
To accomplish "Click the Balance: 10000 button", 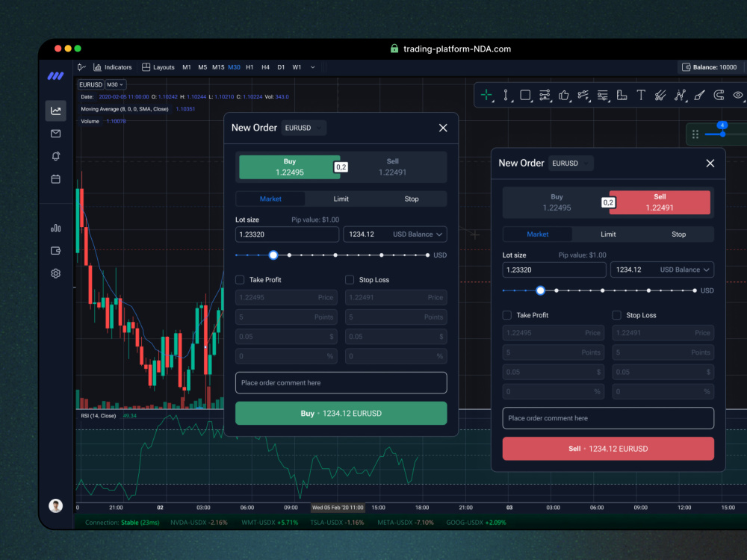I will click(x=710, y=67).
